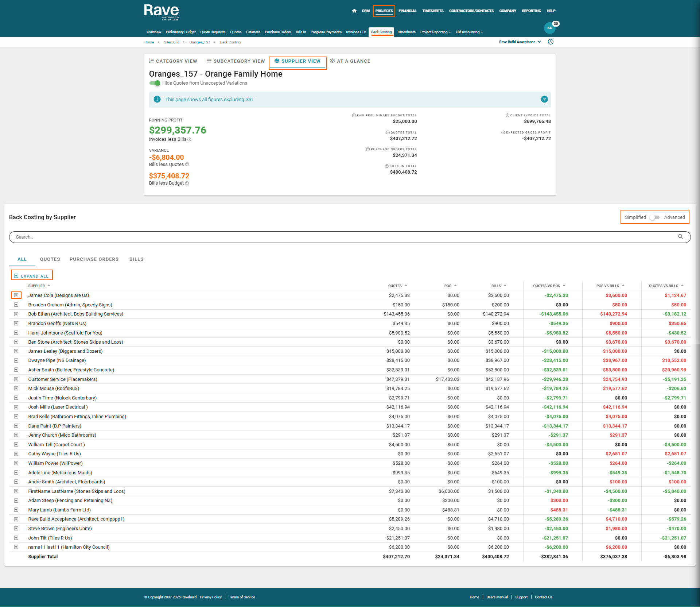700x607 pixels.
Task: Go to Oranges_157 breadcrumb link
Action: point(199,42)
